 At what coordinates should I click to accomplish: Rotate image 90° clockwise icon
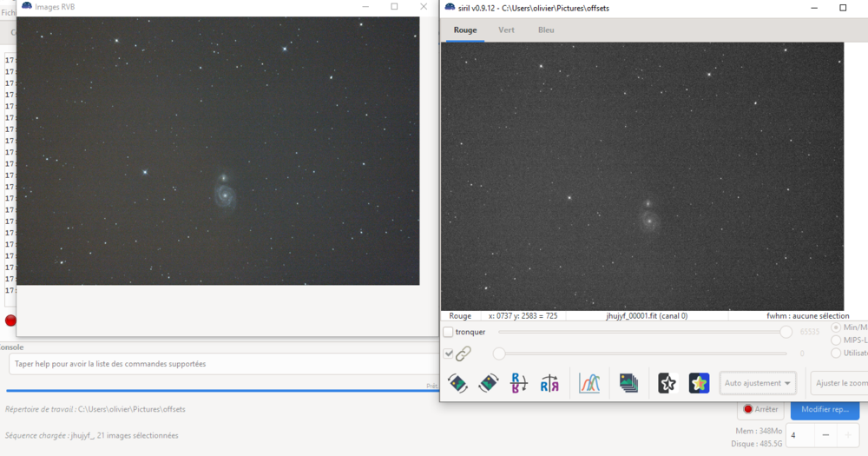coord(488,383)
